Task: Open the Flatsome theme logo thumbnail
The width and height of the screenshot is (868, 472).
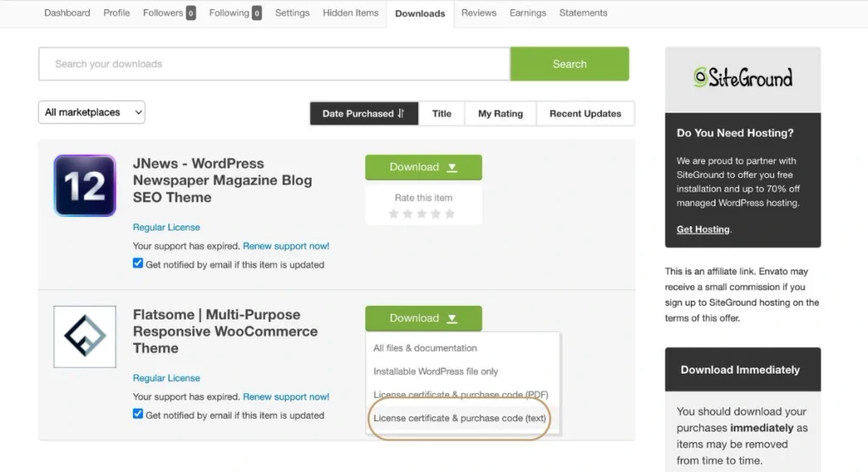Action: pyautogui.click(x=85, y=336)
